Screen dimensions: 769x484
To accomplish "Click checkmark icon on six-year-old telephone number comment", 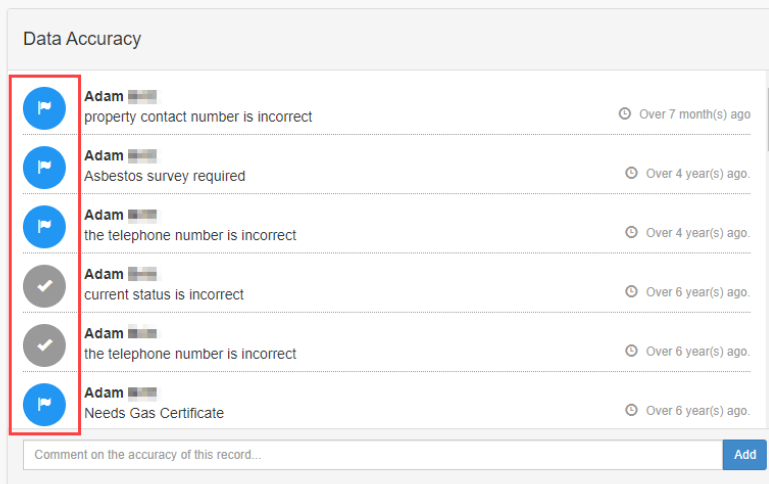I will coord(44,345).
